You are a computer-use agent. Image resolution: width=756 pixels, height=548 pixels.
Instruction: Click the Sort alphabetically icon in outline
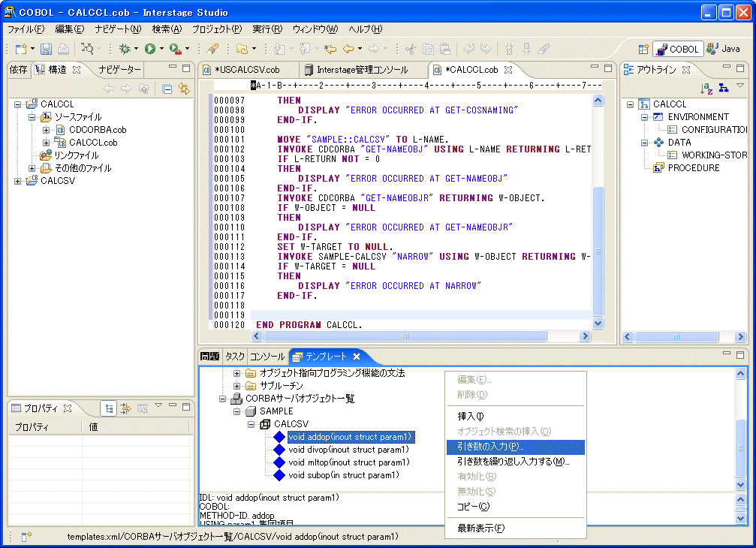click(x=706, y=88)
